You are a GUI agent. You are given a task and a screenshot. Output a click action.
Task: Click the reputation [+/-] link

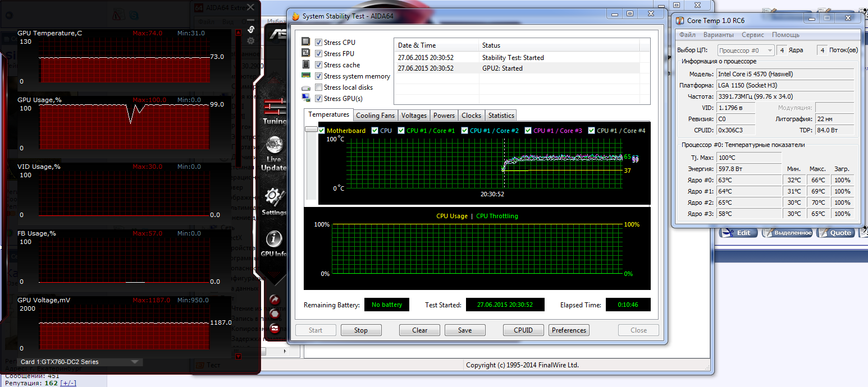click(x=68, y=383)
